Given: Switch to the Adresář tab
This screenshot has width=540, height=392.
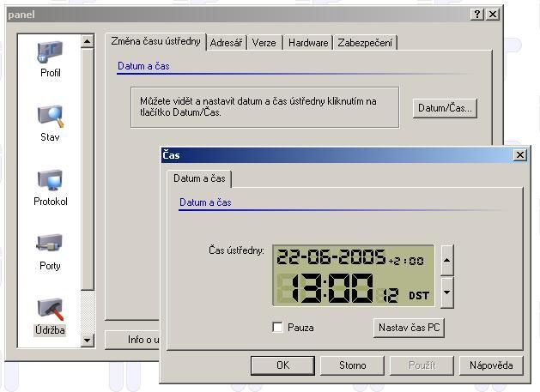Looking at the screenshot, I should [227, 42].
